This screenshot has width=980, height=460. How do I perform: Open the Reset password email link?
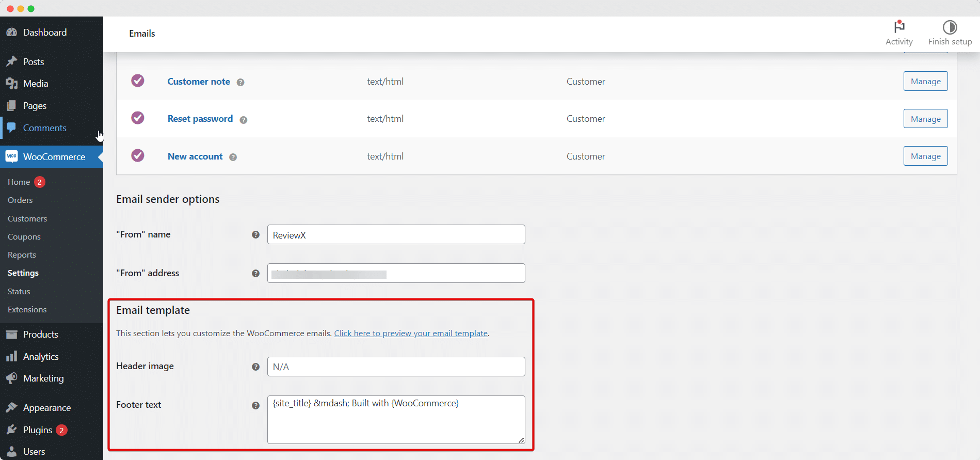[200, 118]
